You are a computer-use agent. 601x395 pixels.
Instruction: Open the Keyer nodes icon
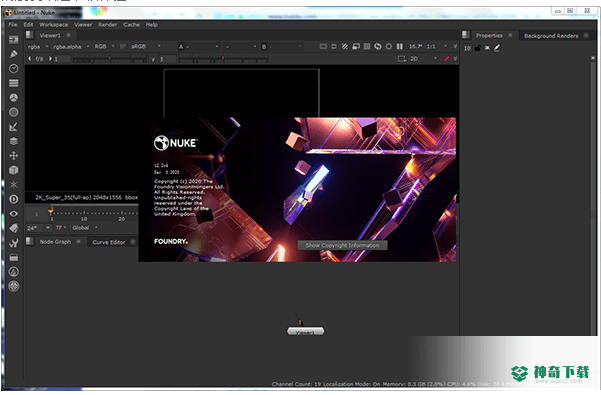click(14, 127)
